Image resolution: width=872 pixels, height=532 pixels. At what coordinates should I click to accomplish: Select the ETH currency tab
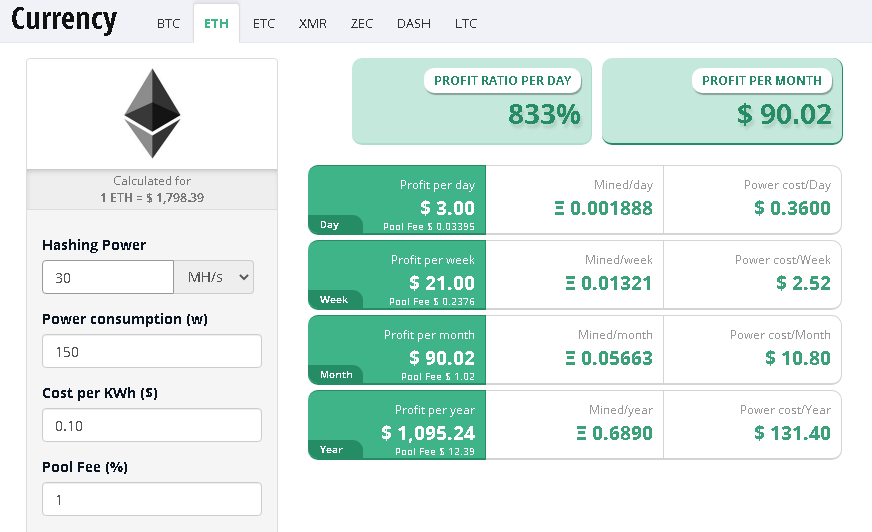click(216, 23)
